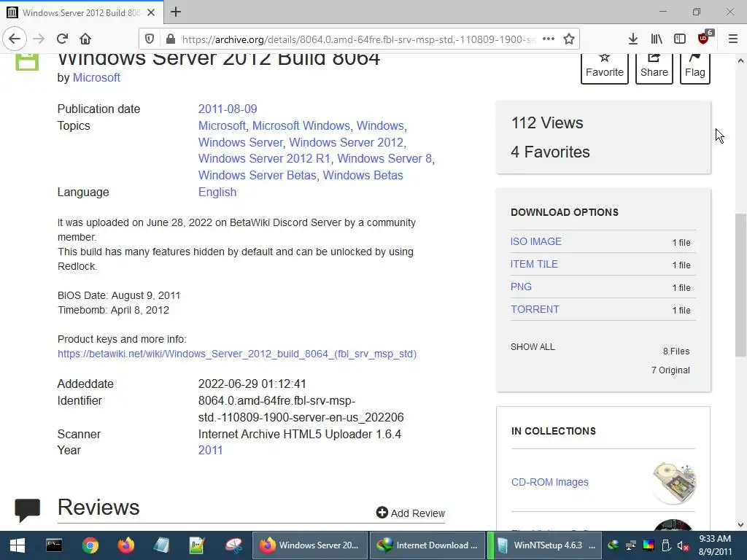Toggle the sidebar view icon

click(x=680, y=39)
